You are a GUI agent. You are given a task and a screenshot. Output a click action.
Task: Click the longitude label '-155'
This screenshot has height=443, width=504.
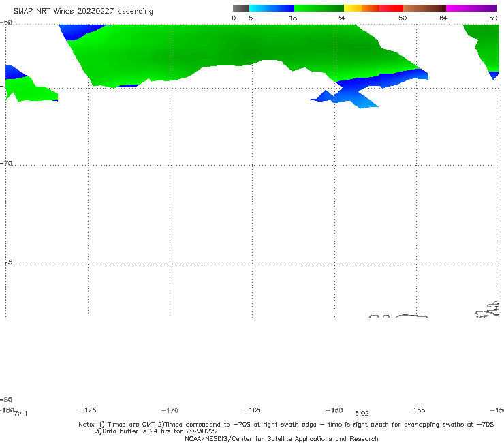click(417, 410)
